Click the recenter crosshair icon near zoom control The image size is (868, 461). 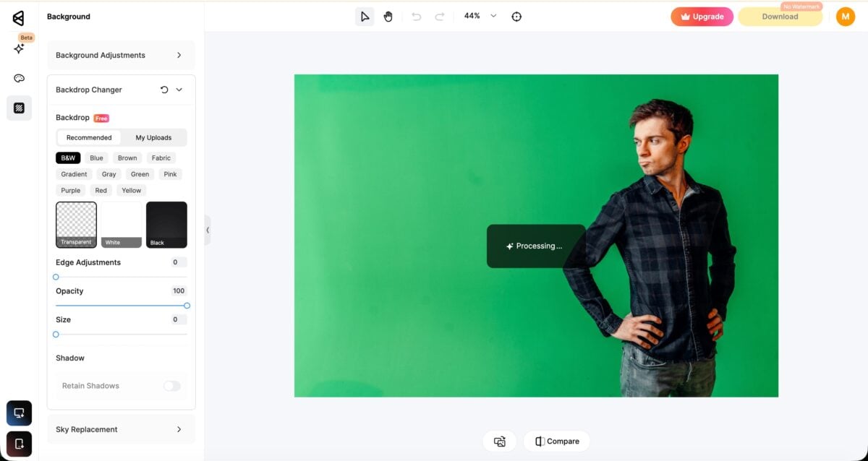tap(516, 16)
